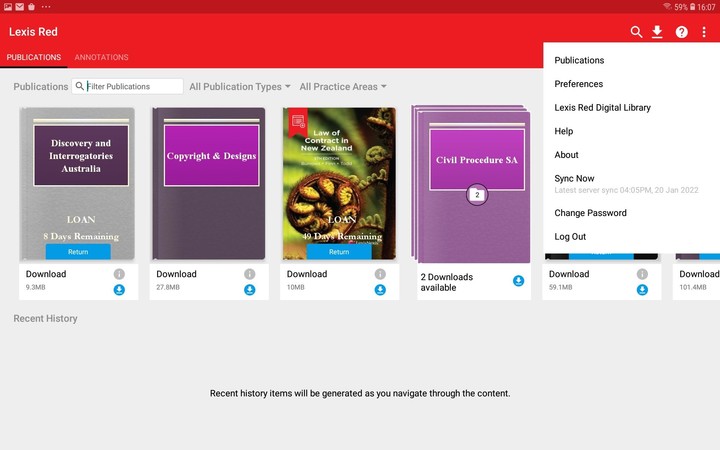The image size is (720, 450).
Task: Choose Log Out in the menu
Action: pos(570,237)
